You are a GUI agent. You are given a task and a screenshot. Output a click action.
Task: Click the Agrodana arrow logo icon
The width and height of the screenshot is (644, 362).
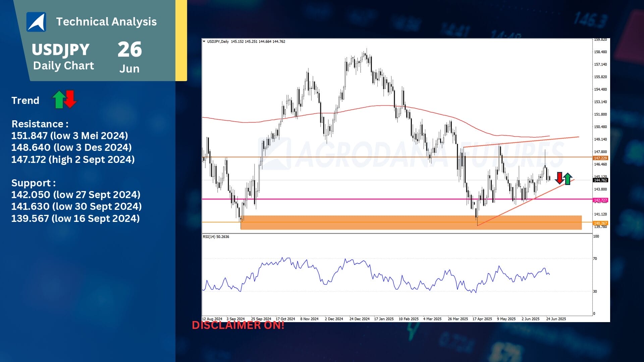click(x=36, y=22)
